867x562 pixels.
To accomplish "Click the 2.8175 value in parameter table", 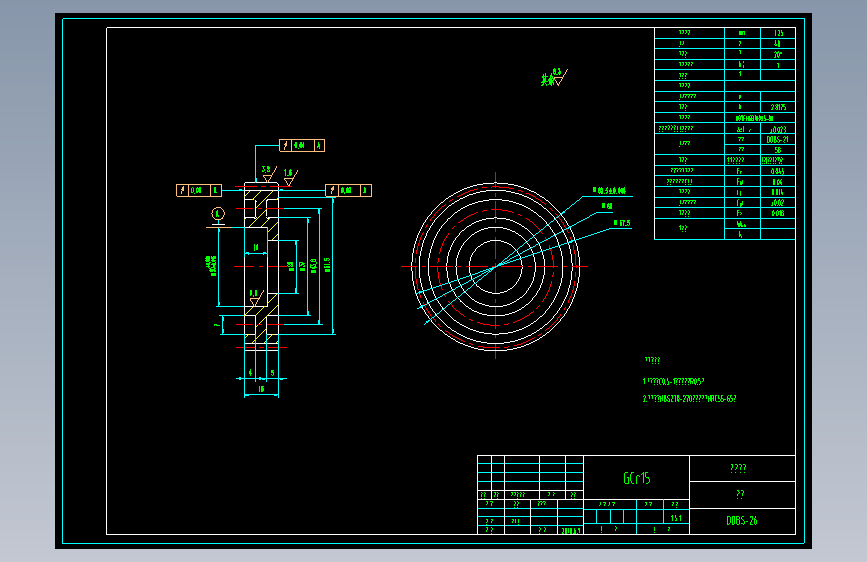I will point(778,107).
